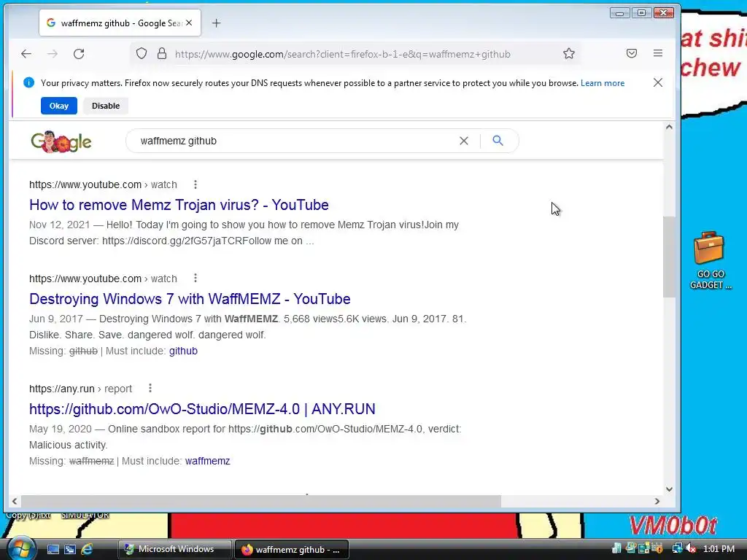Open options dots for any.run result

point(150,388)
